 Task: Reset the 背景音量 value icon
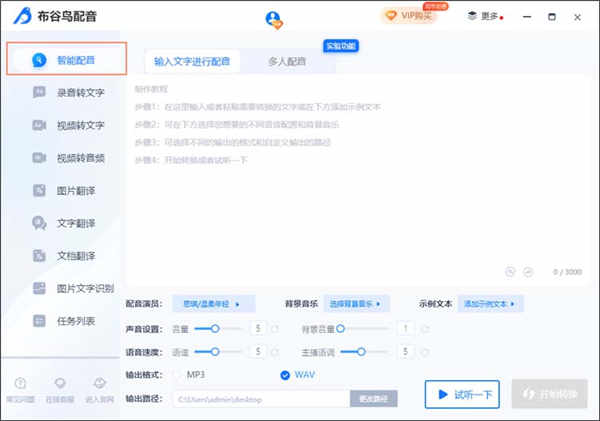tap(425, 329)
